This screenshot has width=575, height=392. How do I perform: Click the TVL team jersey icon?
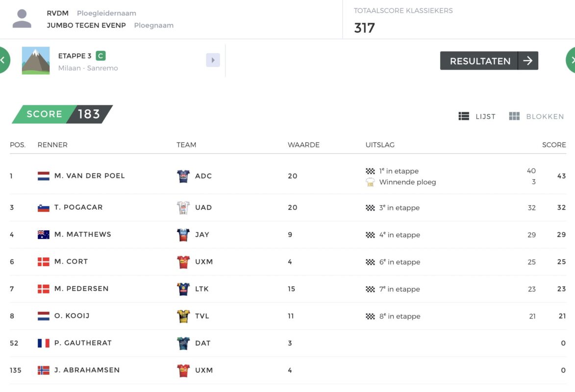[x=183, y=316]
